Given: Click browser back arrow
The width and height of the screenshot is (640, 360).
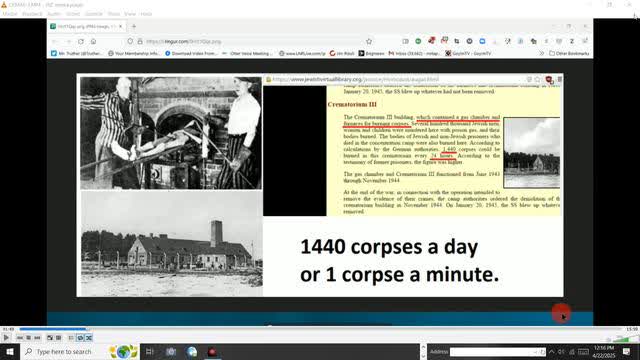Looking at the screenshot, I should (55, 41).
